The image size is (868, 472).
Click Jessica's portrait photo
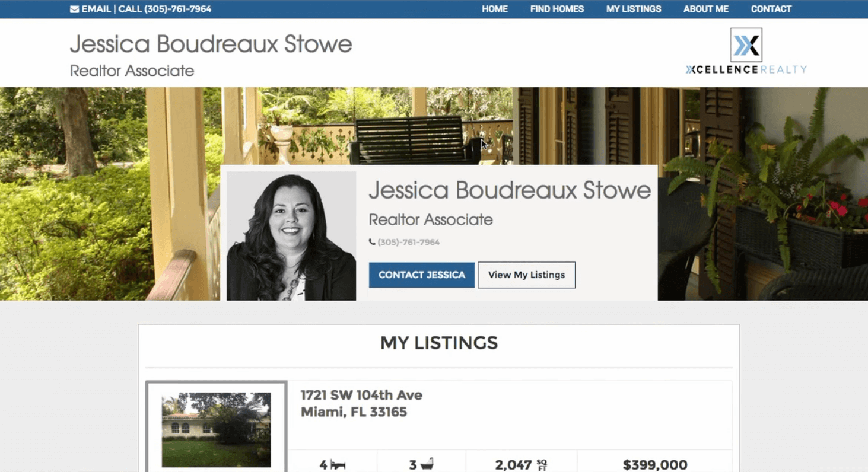(291, 236)
